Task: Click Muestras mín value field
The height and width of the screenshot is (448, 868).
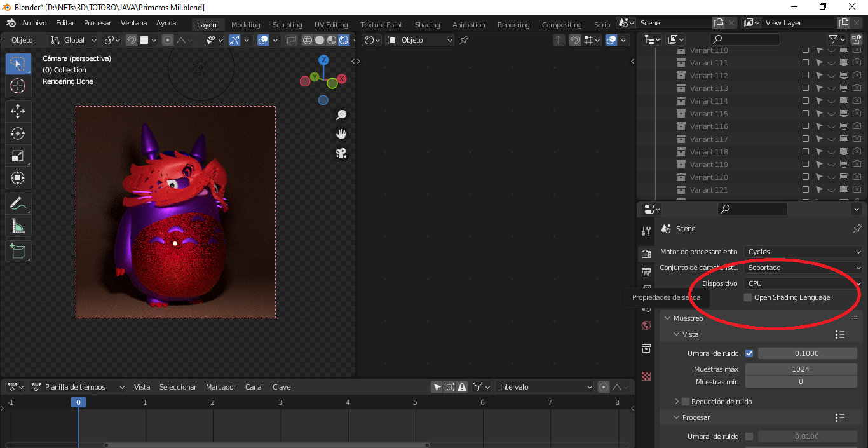Action: (801, 382)
